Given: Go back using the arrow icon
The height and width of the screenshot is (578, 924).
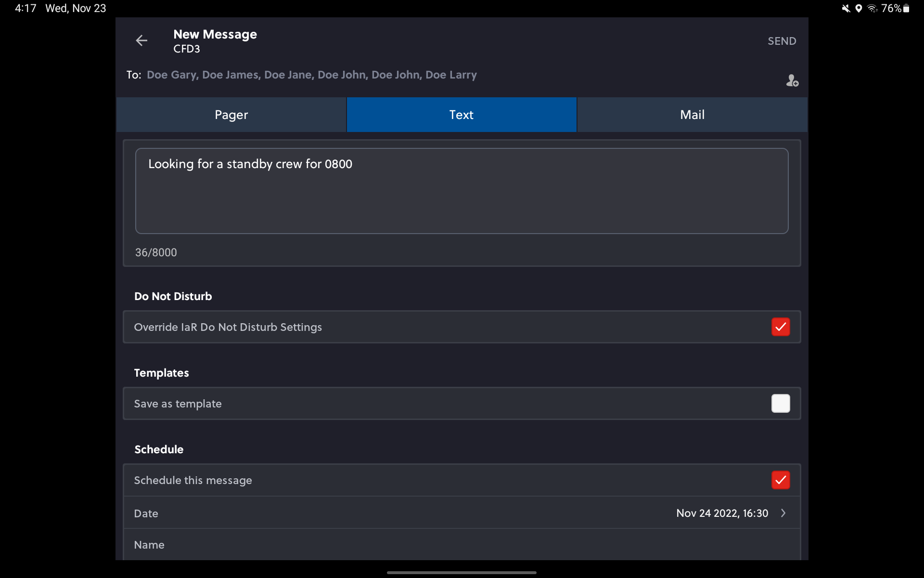Looking at the screenshot, I should pyautogui.click(x=141, y=40).
